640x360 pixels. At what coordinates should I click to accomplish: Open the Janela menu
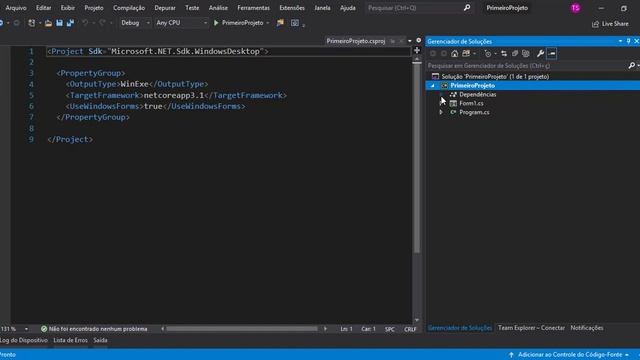[322, 8]
